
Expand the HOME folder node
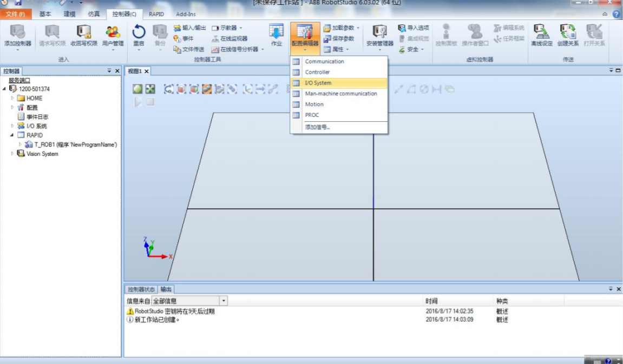point(12,98)
